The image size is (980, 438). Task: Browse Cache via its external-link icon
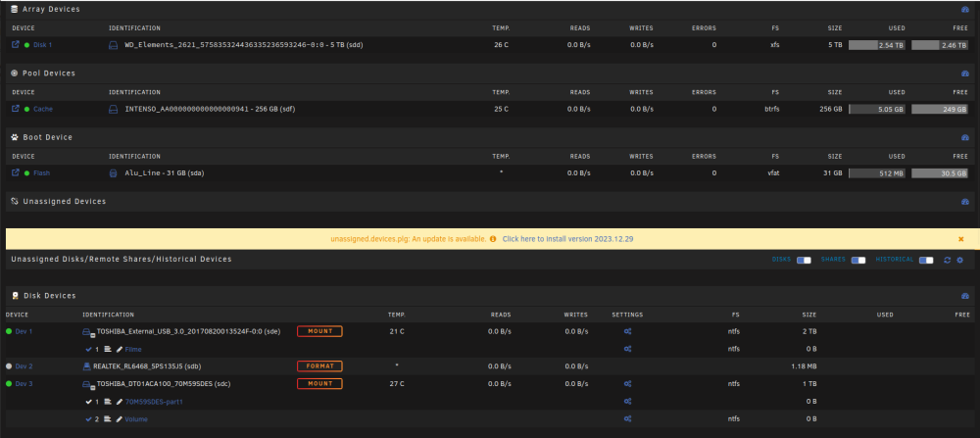(16, 108)
